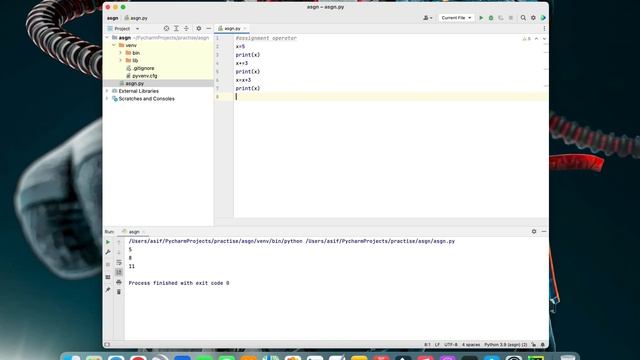This screenshot has height=360, width=640.
Task: Expand Scratches and Consoles node
Action: click(x=107, y=99)
